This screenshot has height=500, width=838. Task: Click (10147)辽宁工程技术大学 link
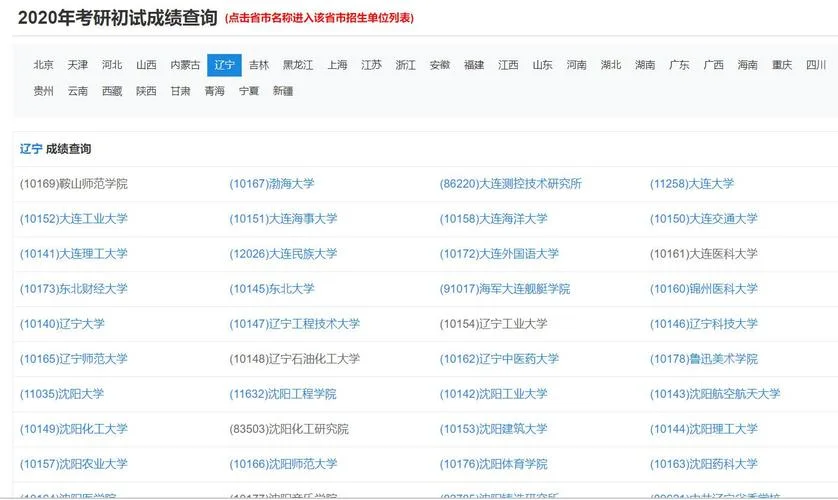tap(294, 324)
